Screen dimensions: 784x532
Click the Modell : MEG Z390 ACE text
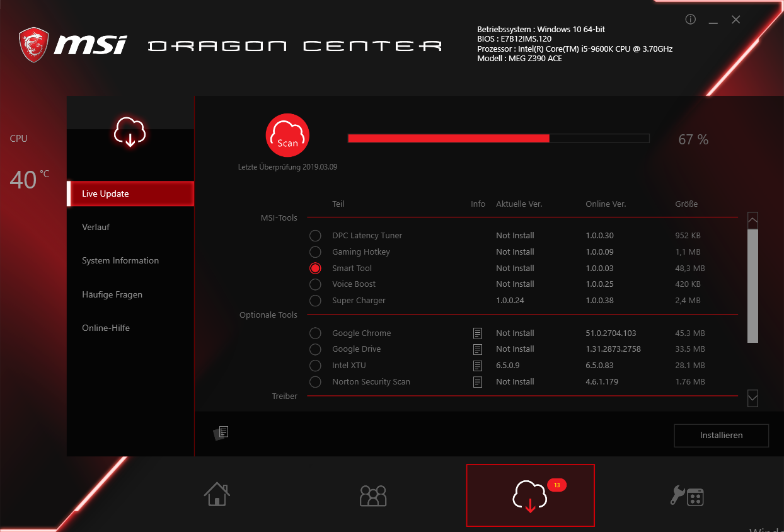coord(520,59)
